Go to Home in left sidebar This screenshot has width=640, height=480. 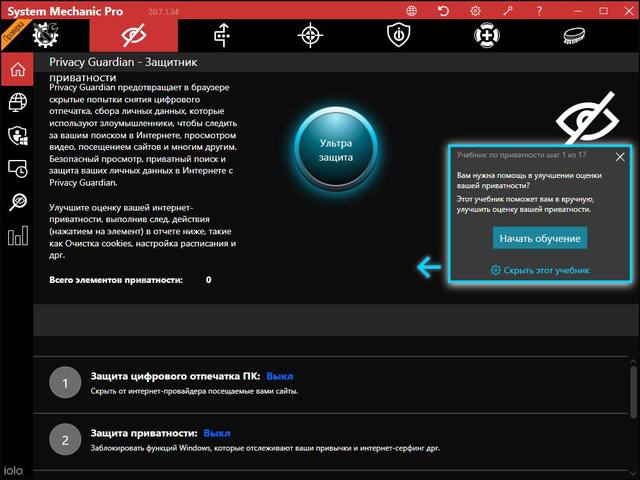(x=16, y=70)
